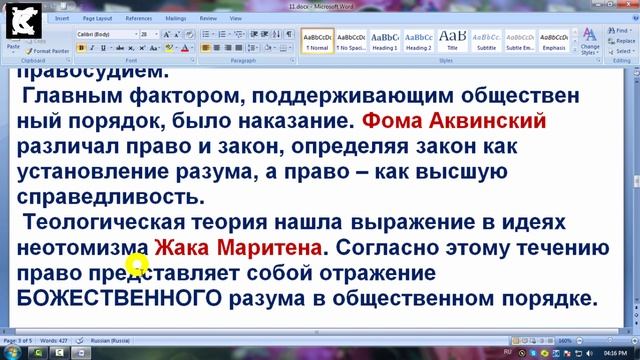
Task: Open the Mailings tab
Action: [x=176, y=18]
